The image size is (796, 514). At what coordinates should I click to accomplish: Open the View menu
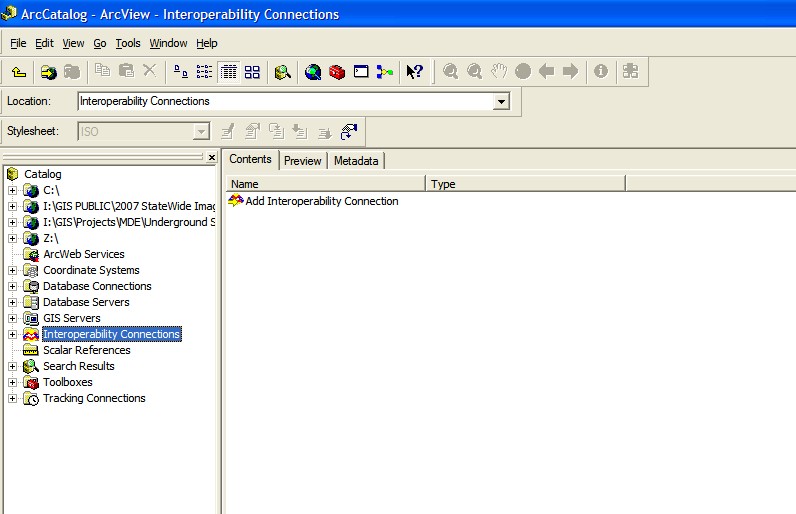tap(73, 44)
